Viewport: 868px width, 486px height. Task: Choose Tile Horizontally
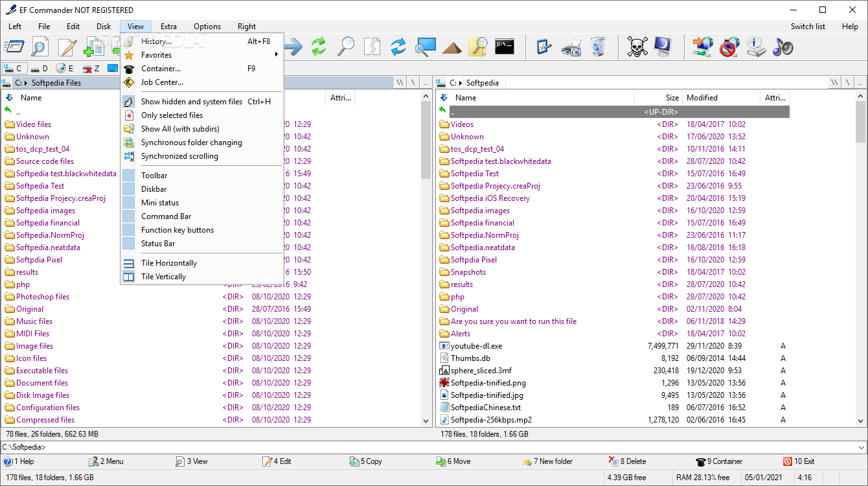point(201,263)
